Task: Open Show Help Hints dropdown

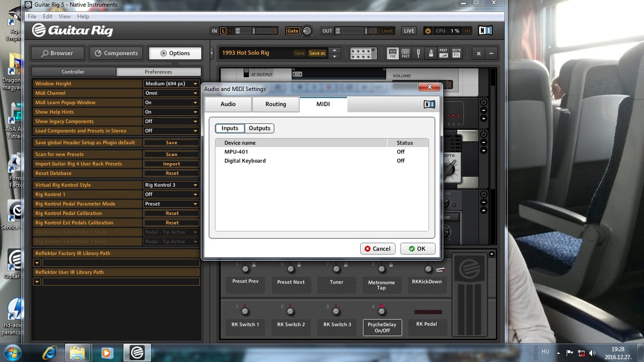Action: [171, 112]
